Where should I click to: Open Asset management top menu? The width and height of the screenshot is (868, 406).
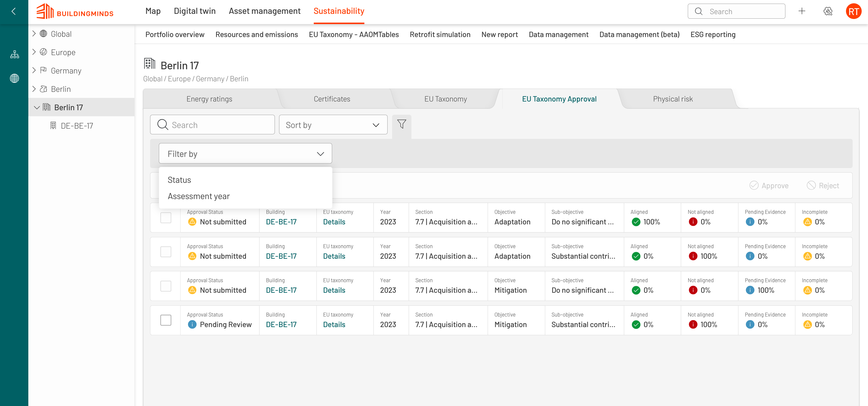pyautogui.click(x=265, y=11)
